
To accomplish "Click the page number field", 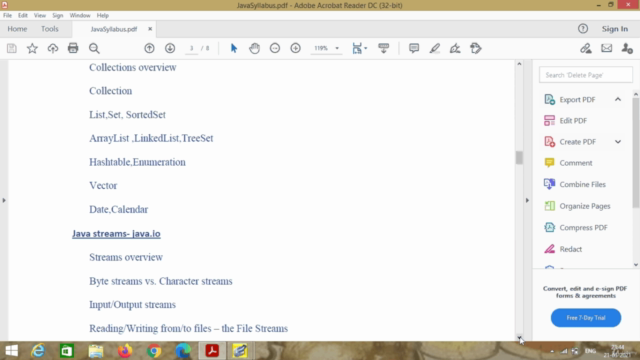I will [191, 48].
